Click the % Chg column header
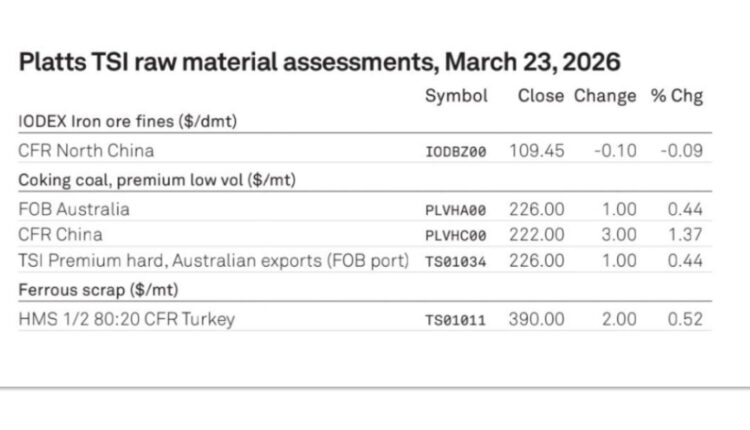The image size is (750, 430). tap(677, 96)
